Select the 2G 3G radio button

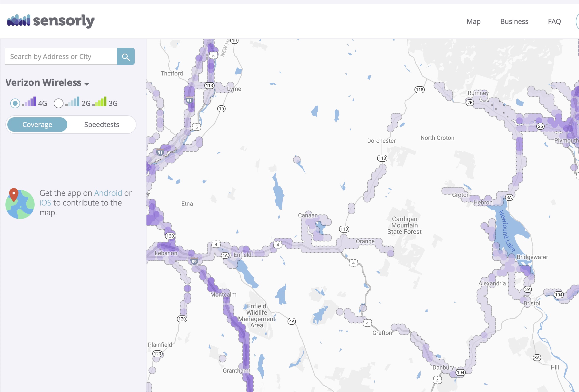[59, 103]
